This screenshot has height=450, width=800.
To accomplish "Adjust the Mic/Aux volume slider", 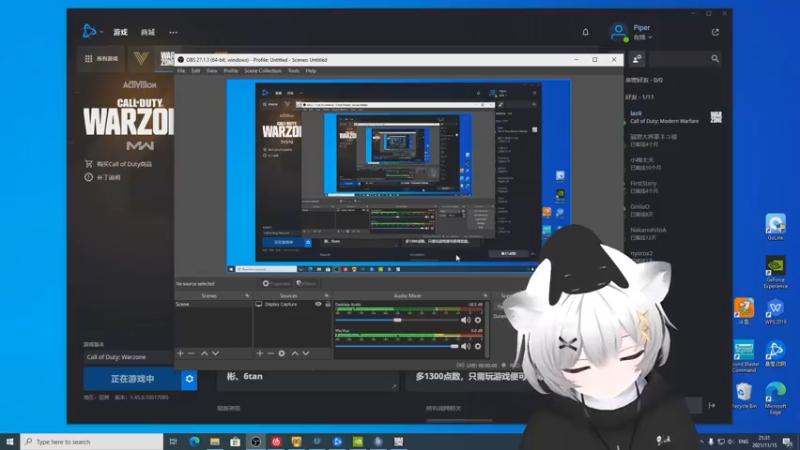I will (397, 346).
